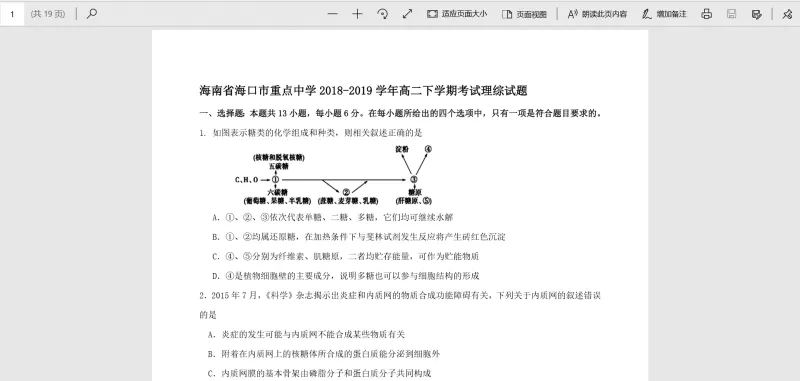Click option C 内质网膜的基本骨架
The image size is (800, 381).
coord(319,373)
